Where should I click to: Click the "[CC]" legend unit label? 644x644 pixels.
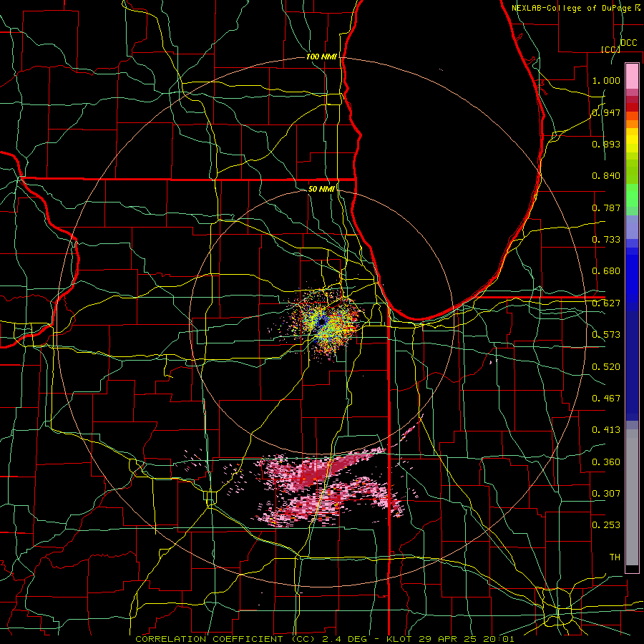[611, 49]
